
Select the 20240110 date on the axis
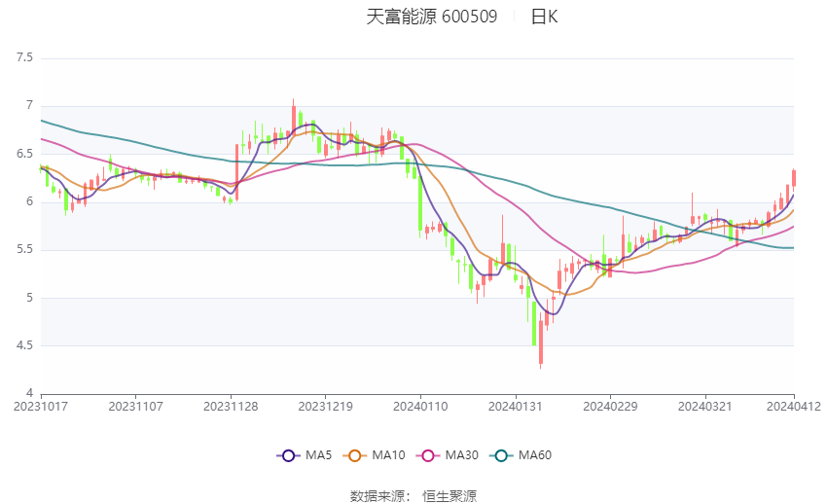[x=419, y=407]
